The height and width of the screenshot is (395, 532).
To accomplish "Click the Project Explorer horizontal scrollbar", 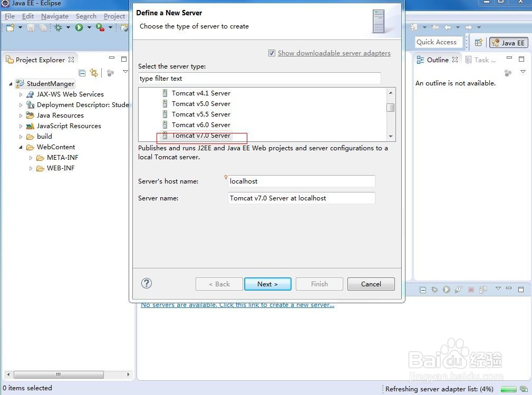I will tap(59, 374).
